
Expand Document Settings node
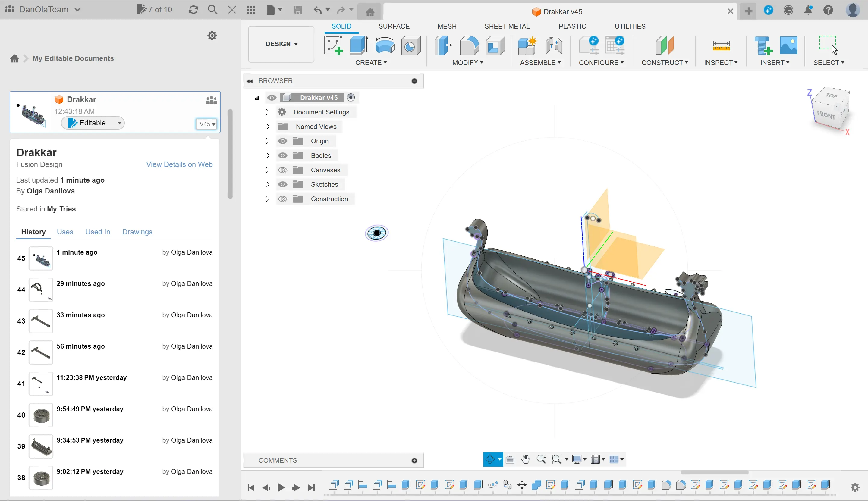click(267, 112)
